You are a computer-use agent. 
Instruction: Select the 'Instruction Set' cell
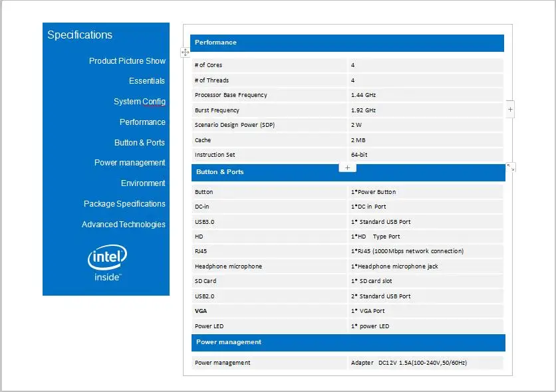269,155
